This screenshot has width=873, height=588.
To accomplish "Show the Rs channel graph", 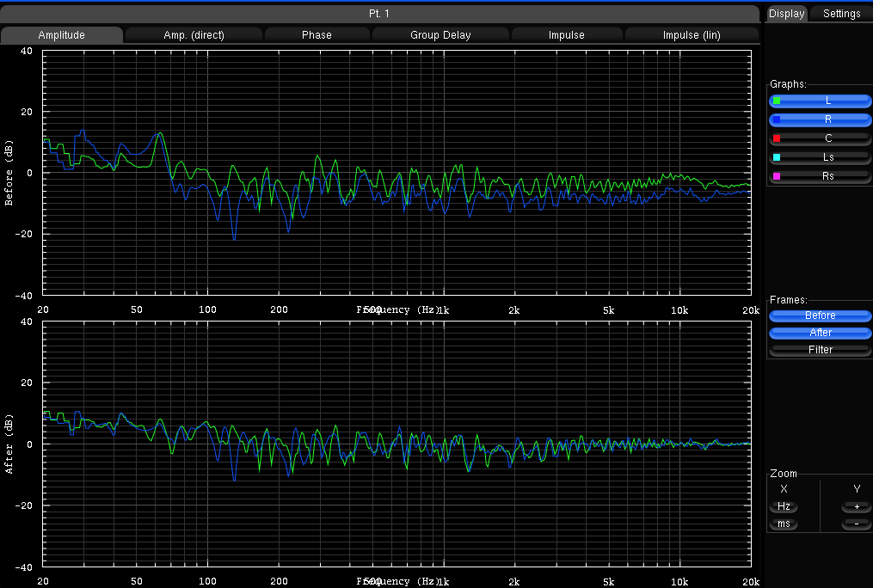I will pyautogui.click(x=827, y=176).
